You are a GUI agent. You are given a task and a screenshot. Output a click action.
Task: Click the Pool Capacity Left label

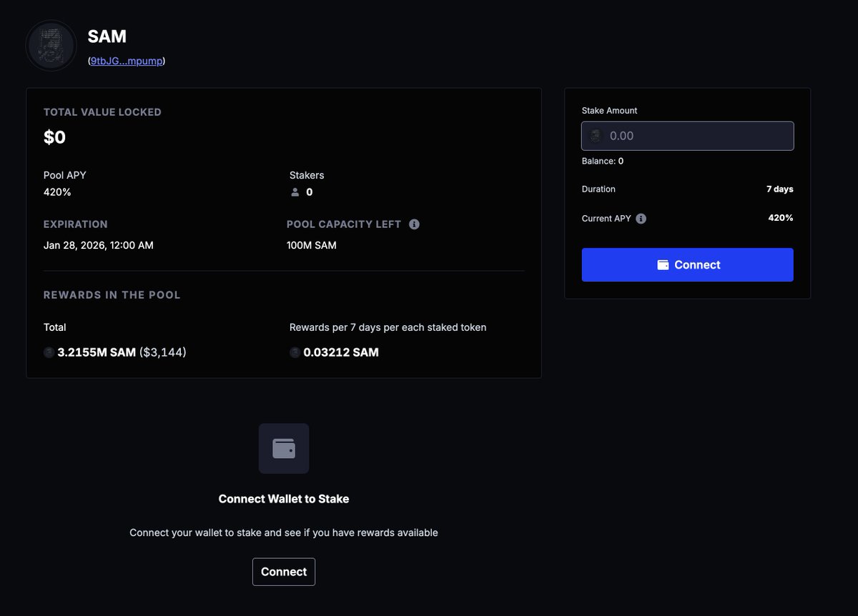click(x=344, y=224)
